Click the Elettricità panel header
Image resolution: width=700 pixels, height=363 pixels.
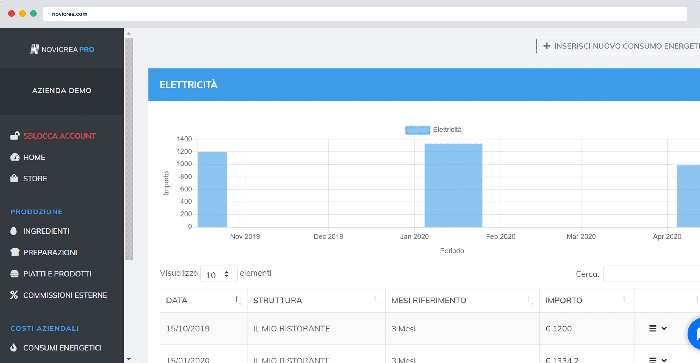tap(424, 84)
